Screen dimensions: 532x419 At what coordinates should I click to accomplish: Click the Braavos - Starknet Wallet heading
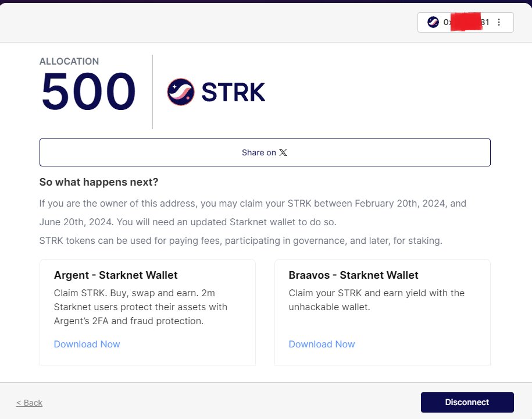[354, 275]
